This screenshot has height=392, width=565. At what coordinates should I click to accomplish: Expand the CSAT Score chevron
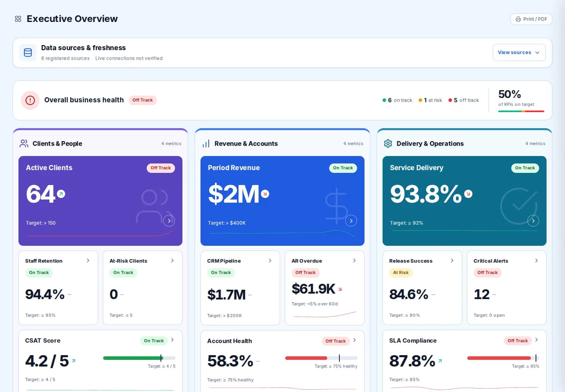[172, 340]
